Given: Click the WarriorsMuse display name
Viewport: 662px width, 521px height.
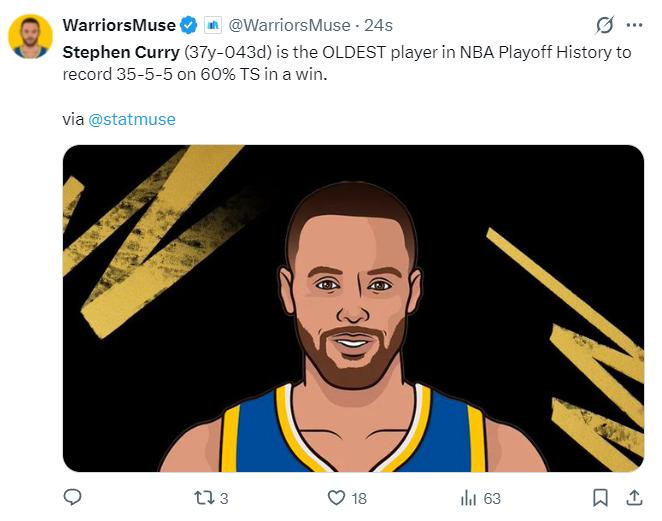Looking at the screenshot, I should [x=119, y=25].
